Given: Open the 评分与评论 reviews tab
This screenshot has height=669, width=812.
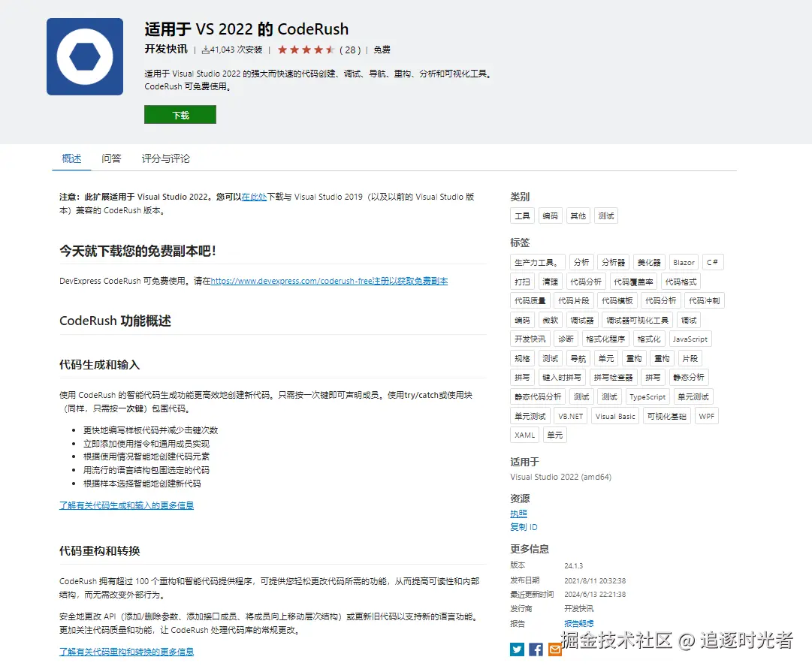Looking at the screenshot, I should (166, 158).
